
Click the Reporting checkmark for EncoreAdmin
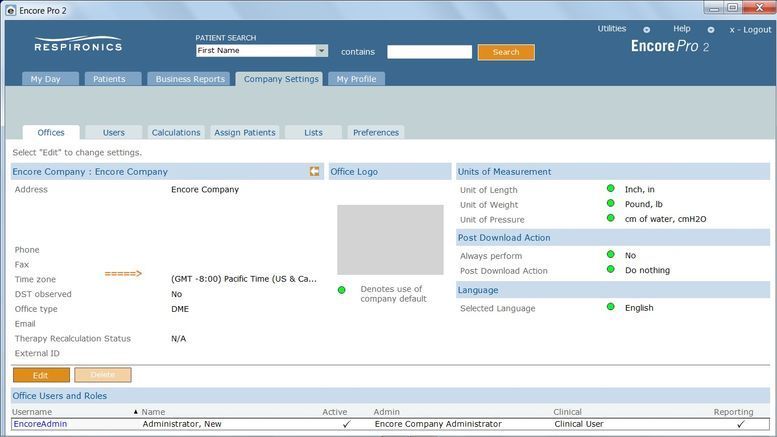740,424
